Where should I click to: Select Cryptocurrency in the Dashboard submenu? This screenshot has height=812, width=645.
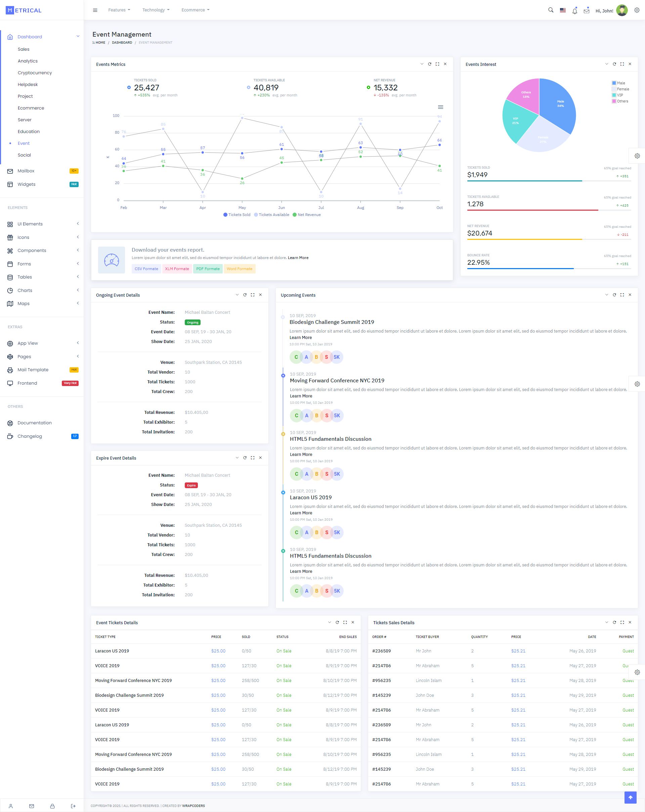pos(35,73)
